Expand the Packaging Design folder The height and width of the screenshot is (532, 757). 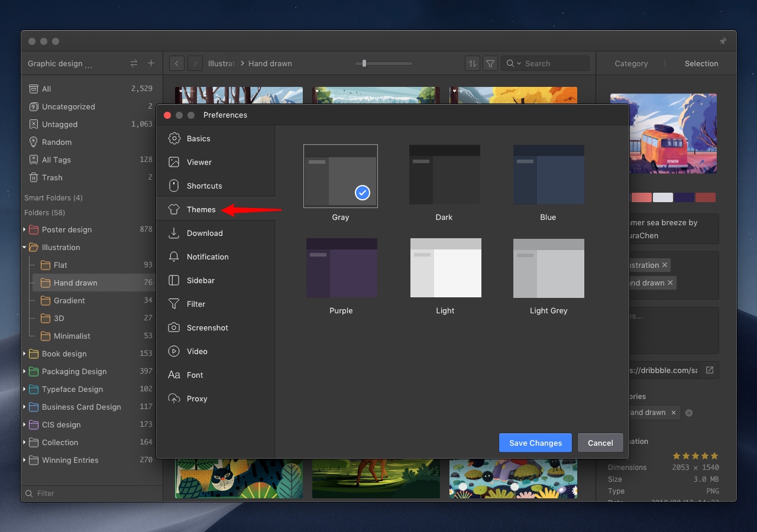pos(25,371)
